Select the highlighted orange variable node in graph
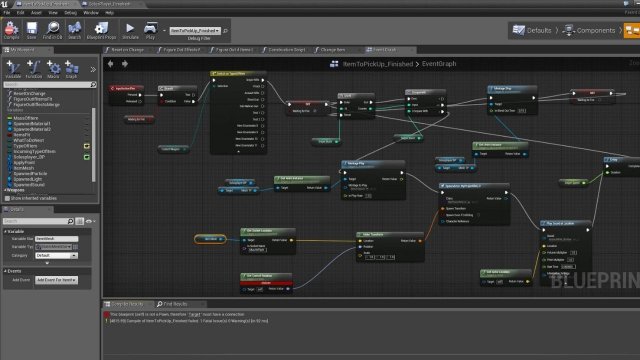The image size is (640, 360). (x=210, y=239)
